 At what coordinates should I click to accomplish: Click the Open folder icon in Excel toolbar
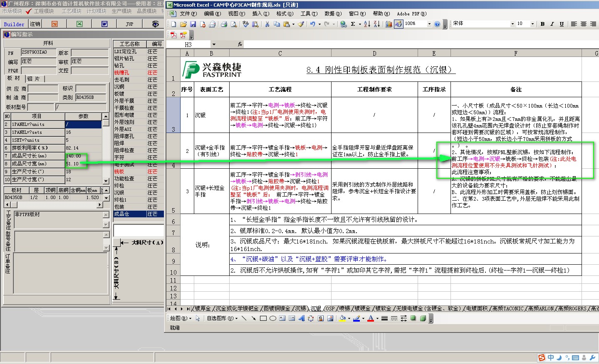point(183,24)
